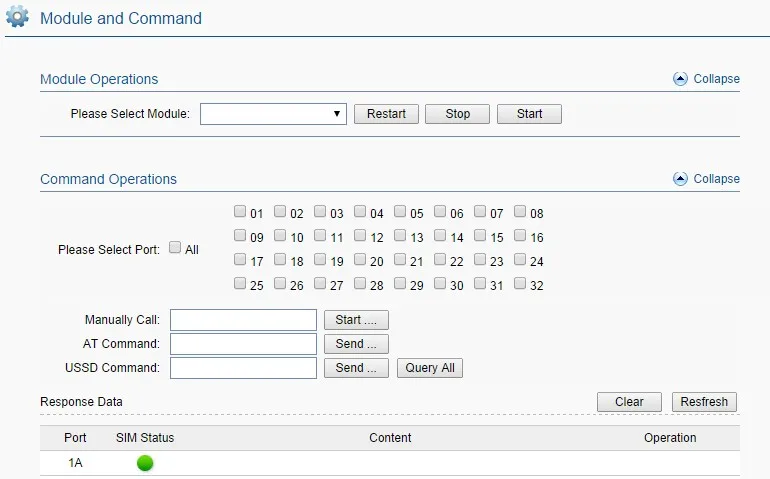Open the Please Select Module dropdown

(x=273, y=114)
